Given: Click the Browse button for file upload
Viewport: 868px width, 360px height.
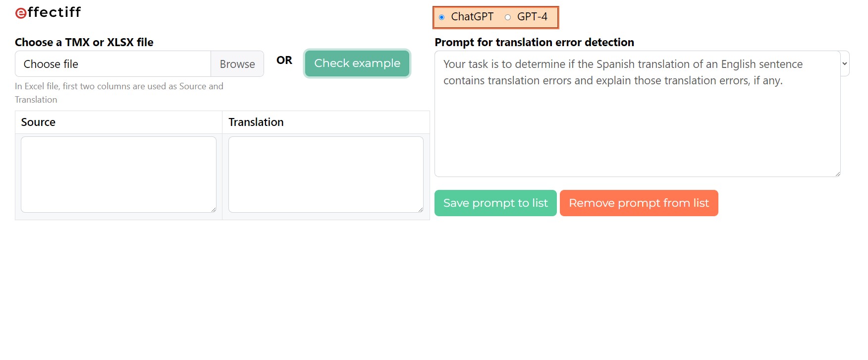Looking at the screenshot, I should point(237,64).
